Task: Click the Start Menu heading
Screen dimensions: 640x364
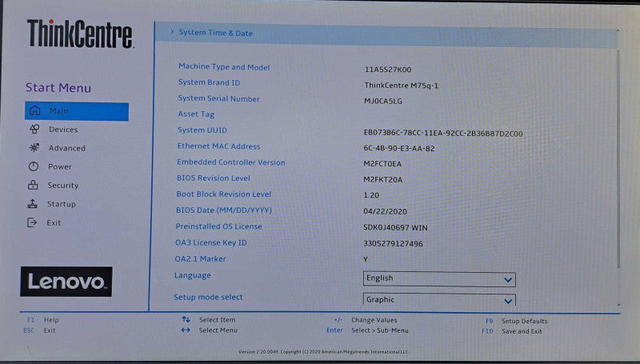Action: tap(58, 88)
